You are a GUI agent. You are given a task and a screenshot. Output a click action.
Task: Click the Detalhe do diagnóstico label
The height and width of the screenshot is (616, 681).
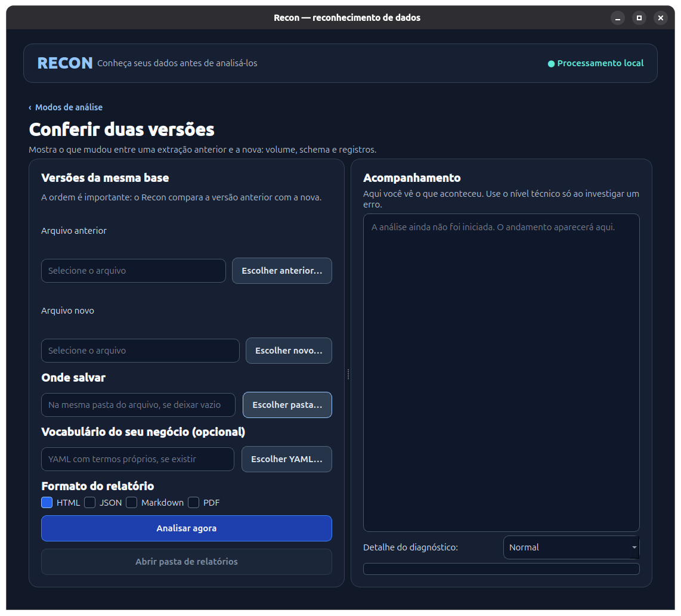410,547
